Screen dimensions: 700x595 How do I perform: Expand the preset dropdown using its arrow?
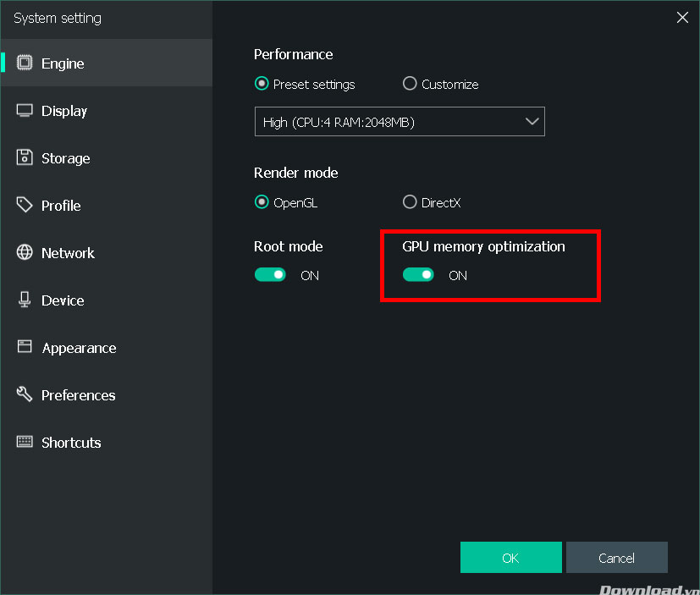532,122
